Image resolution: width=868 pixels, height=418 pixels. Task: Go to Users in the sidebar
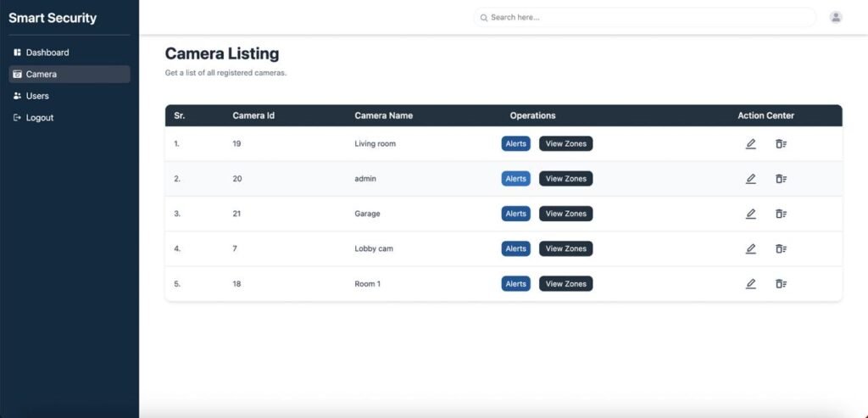37,96
